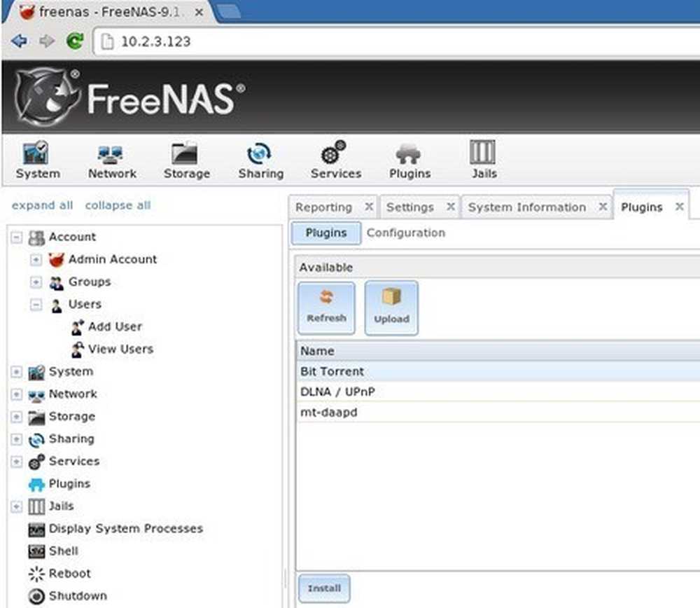Screen dimensions: 700x608
Task: Expand the Services tree node
Action: pos(17,462)
